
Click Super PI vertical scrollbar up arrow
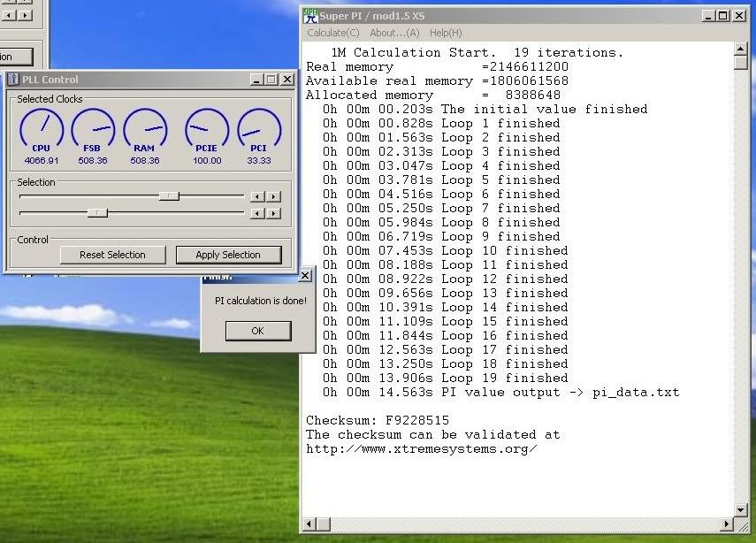tap(740, 49)
